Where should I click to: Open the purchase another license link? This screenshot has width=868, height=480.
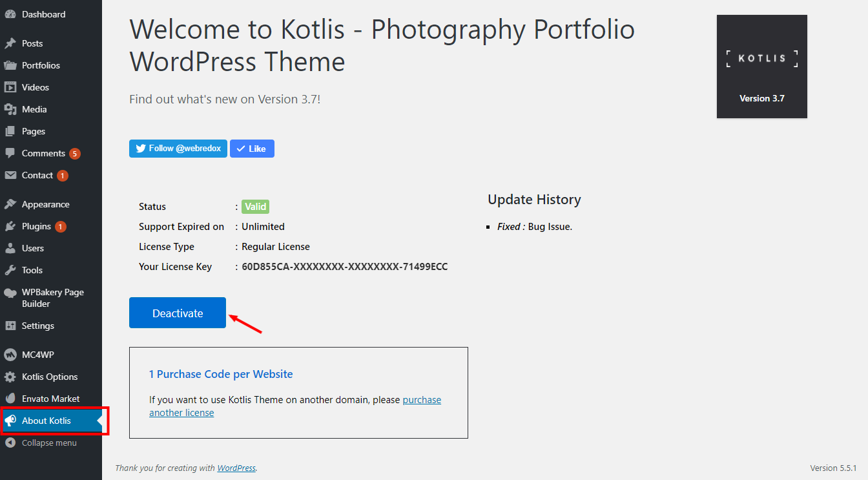coord(422,400)
